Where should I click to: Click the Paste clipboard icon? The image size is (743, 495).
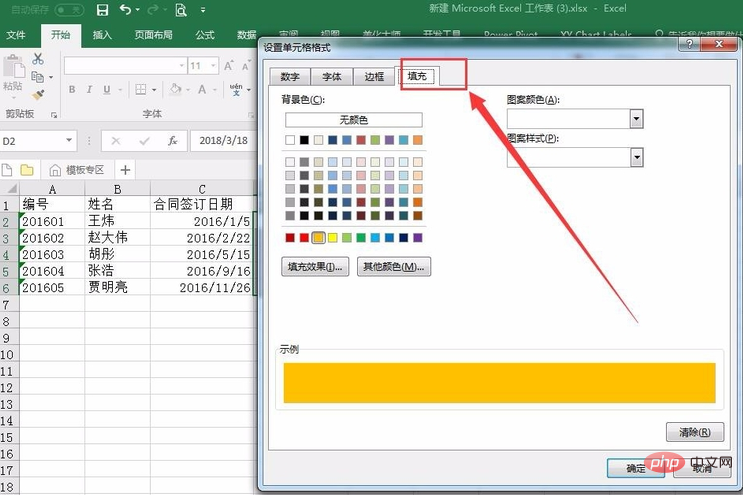point(14,66)
